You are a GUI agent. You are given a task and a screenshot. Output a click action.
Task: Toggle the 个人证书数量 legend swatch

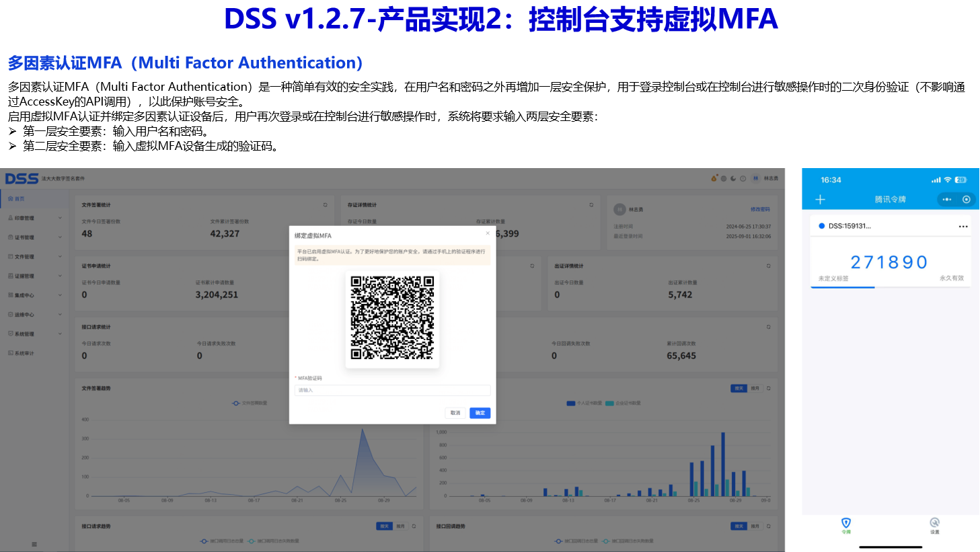tap(571, 403)
